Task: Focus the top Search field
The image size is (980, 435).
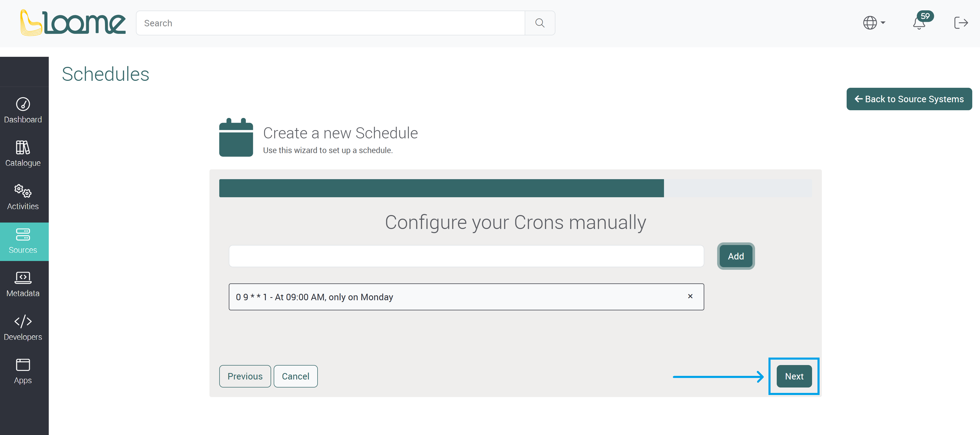Action: click(330, 23)
